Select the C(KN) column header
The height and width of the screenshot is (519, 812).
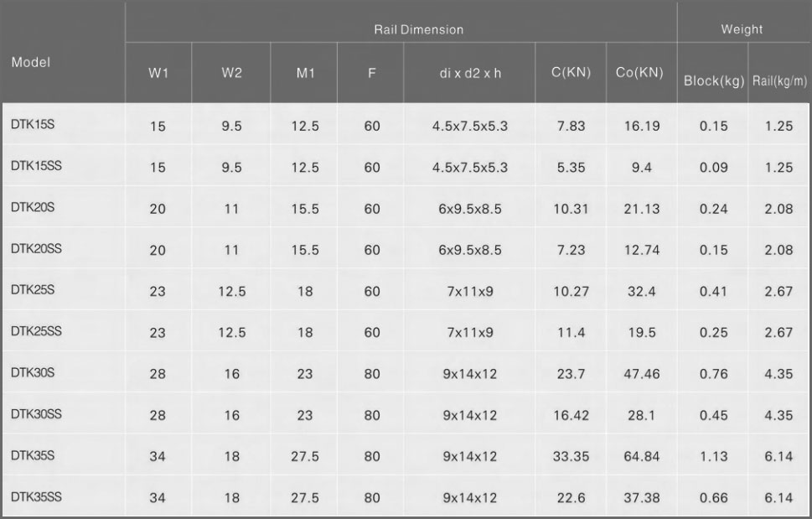pos(572,72)
